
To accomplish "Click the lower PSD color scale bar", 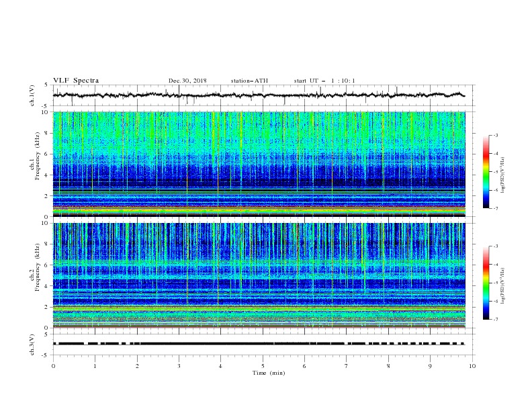I will 486,283.
